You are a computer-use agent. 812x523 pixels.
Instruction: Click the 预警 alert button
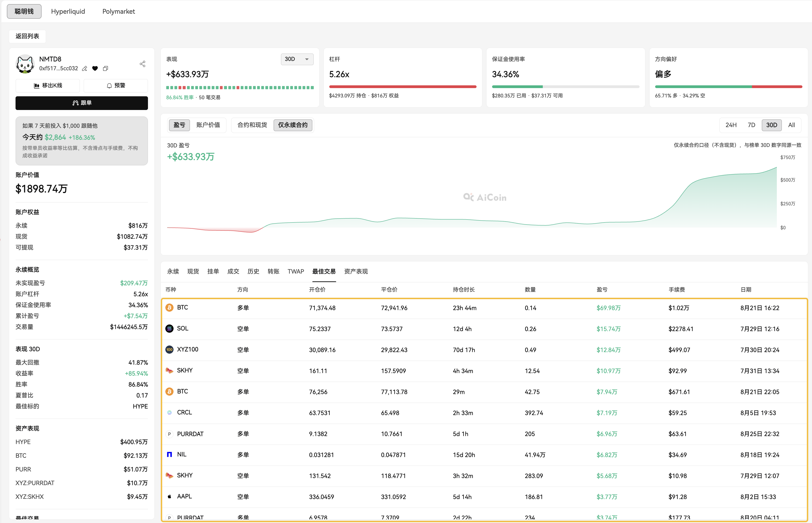pos(116,86)
